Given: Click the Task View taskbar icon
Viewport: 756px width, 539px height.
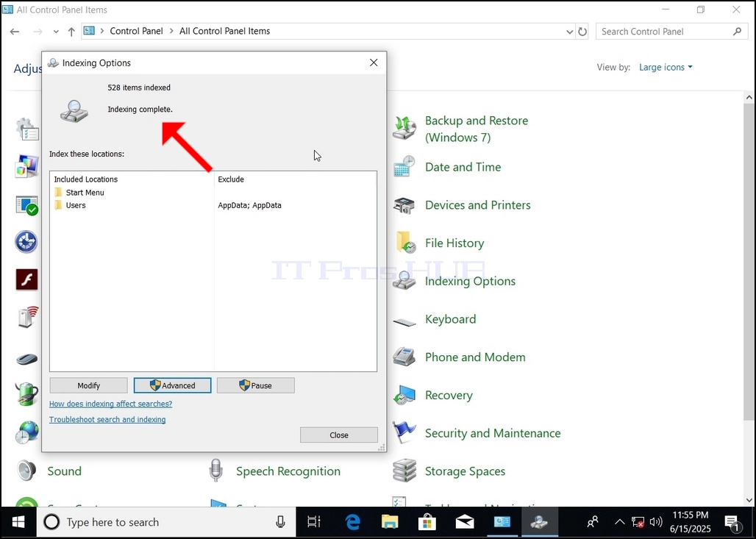Looking at the screenshot, I should (x=314, y=522).
